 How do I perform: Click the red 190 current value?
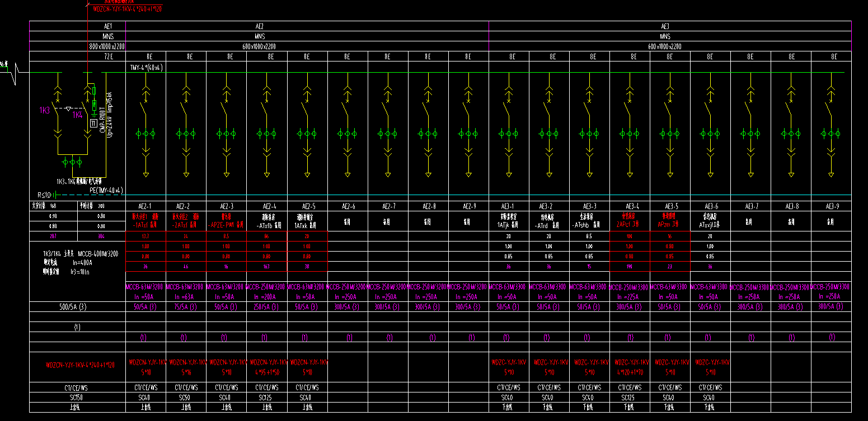pyautogui.click(x=629, y=267)
